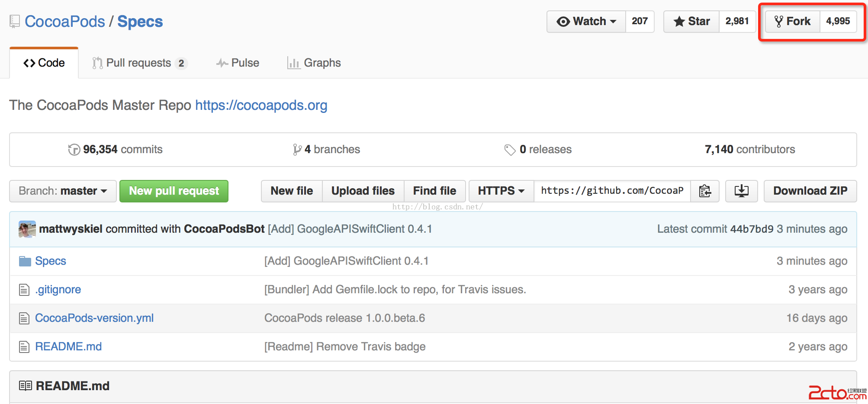Image resolution: width=868 pixels, height=404 pixels.
Task: Open the cocoapods.org link
Action: point(261,105)
